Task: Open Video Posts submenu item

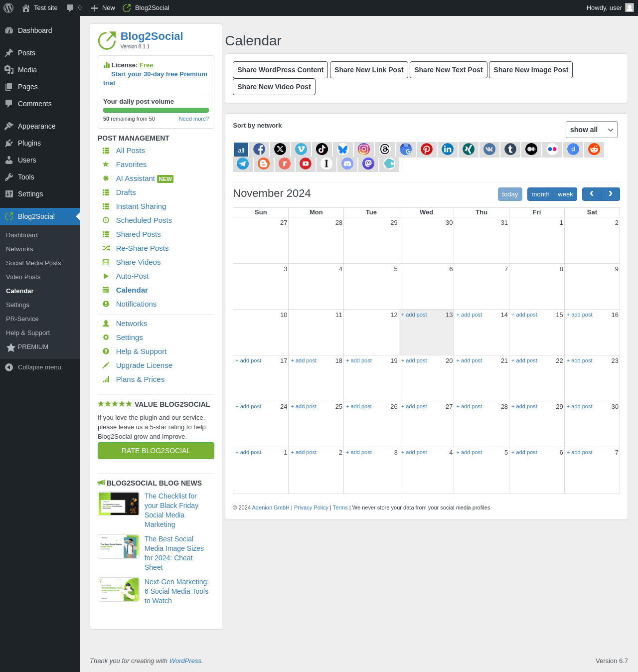Action: coord(23,277)
